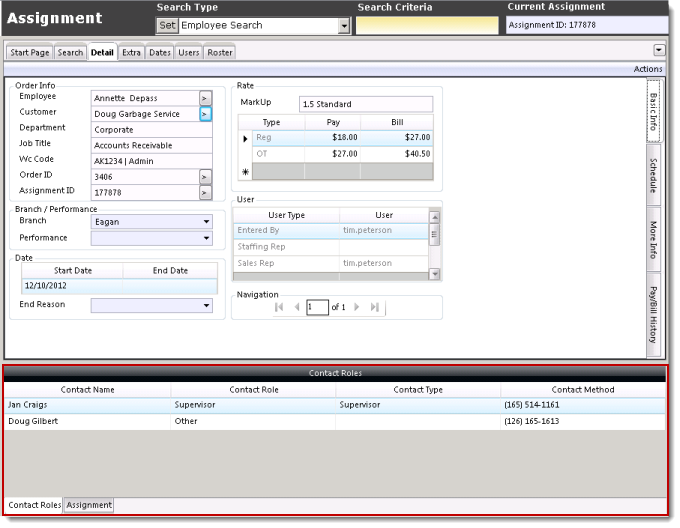Sort by Contact Name column header
The height and width of the screenshot is (528, 680).
(x=87, y=390)
